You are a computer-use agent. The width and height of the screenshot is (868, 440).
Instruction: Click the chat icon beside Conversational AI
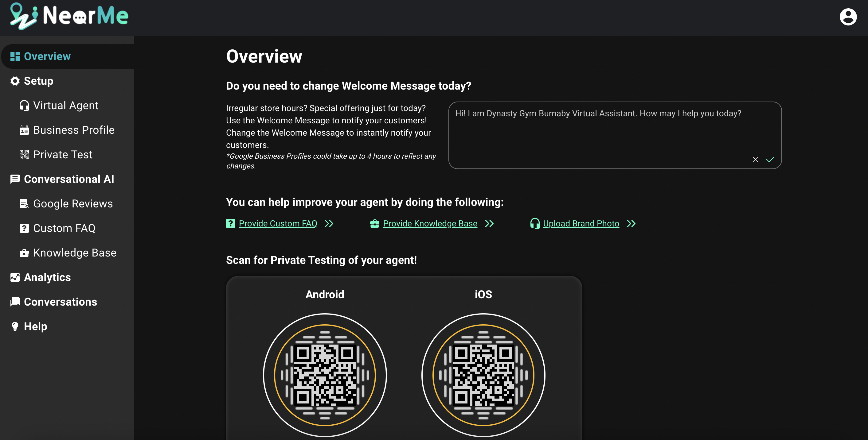coord(15,179)
